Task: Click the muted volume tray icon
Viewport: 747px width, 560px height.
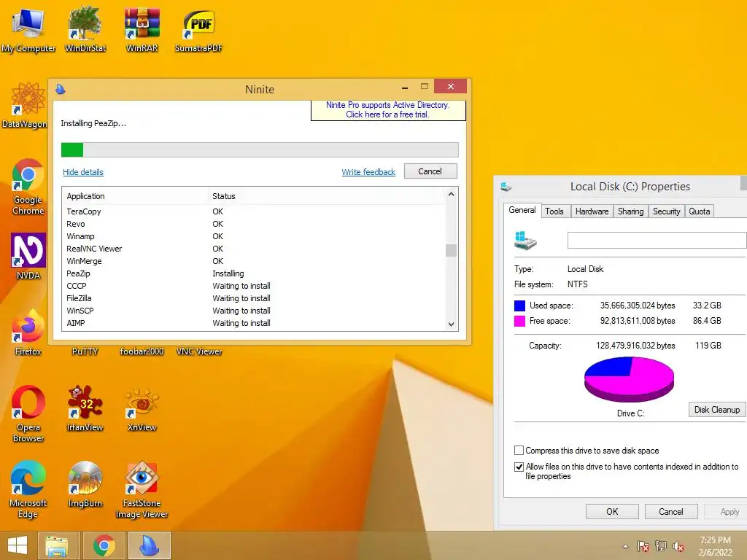Action: click(678, 546)
